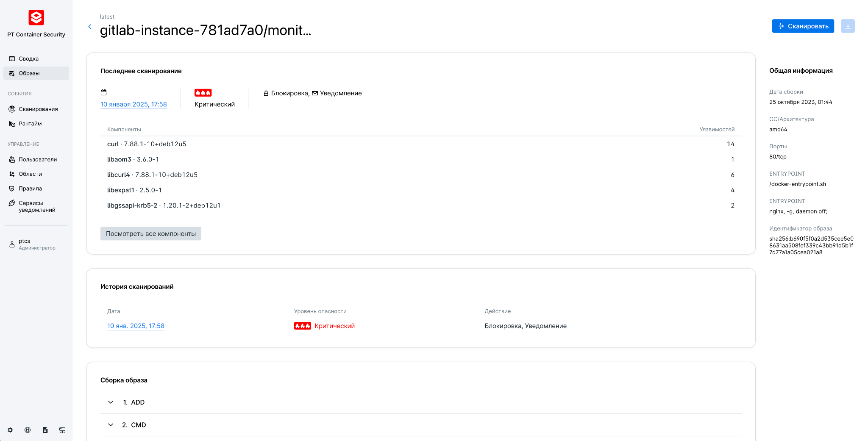This screenshot has height=441, width=868.
Task: Click the Уязвимостей column header
Action: 717,130
